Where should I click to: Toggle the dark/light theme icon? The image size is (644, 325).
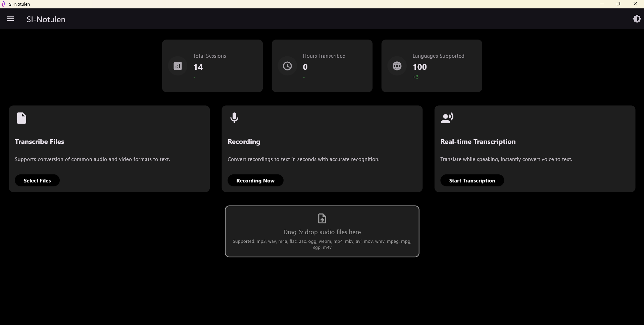point(637,19)
